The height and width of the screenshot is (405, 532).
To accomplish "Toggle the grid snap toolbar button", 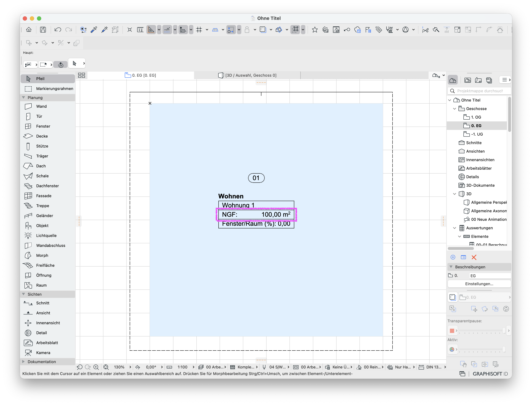I will (x=199, y=30).
